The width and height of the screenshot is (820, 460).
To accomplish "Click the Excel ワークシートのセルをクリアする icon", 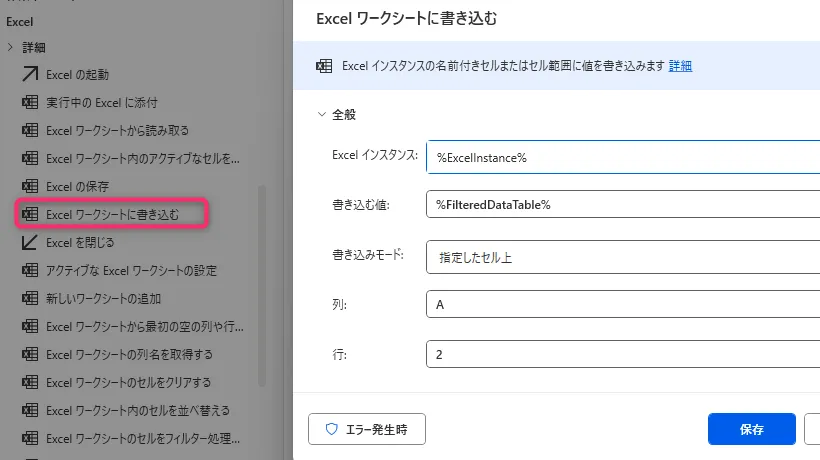I will click(30, 382).
